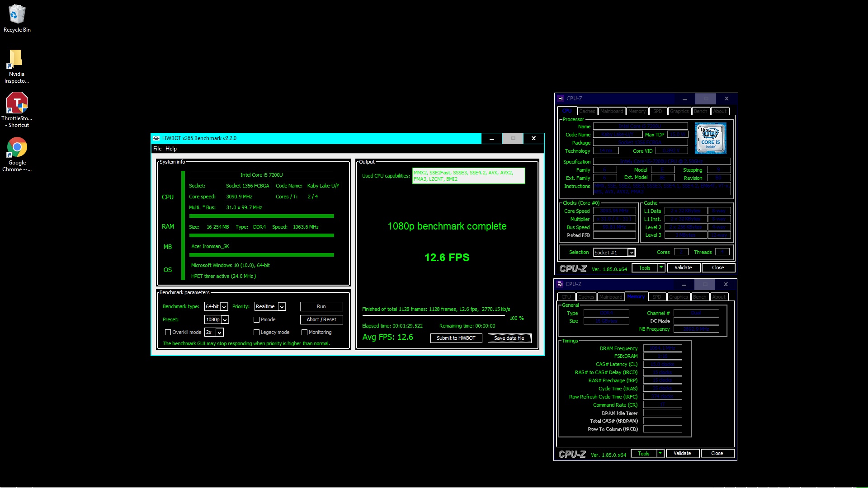Enable the Legacy mode checkbox
The image size is (868, 488).
pyautogui.click(x=256, y=332)
